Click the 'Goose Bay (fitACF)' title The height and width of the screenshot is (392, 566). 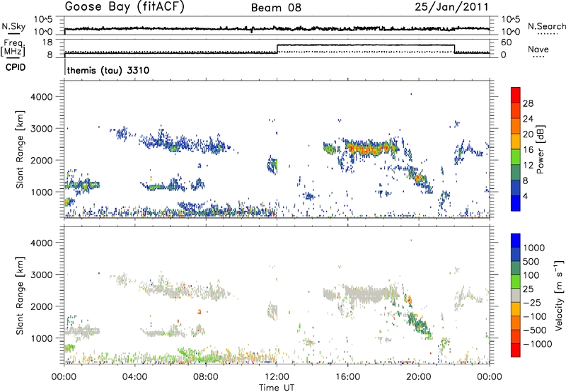125,7
